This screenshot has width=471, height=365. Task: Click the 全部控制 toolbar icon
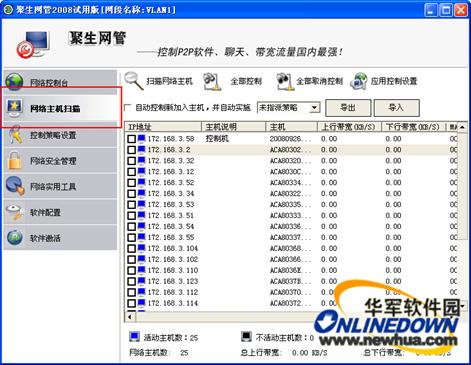point(212,82)
